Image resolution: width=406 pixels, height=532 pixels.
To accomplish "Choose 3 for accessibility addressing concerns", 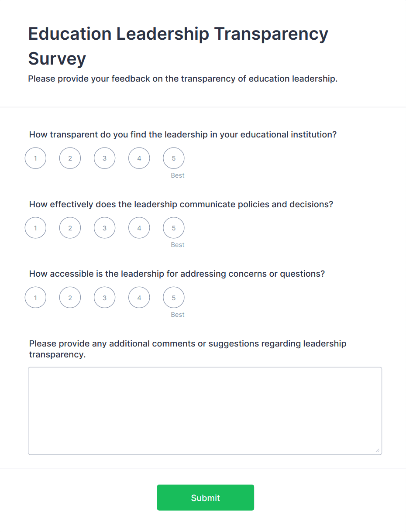I will point(104,298).
